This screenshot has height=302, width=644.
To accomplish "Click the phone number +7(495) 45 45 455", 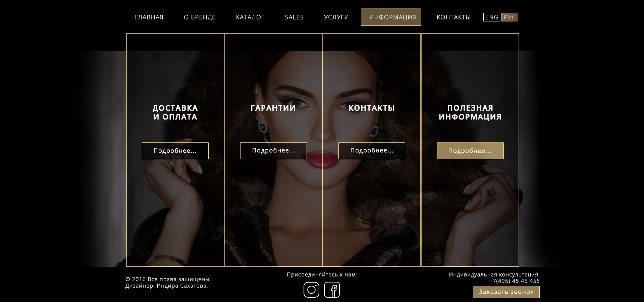I will pos(515,281).
